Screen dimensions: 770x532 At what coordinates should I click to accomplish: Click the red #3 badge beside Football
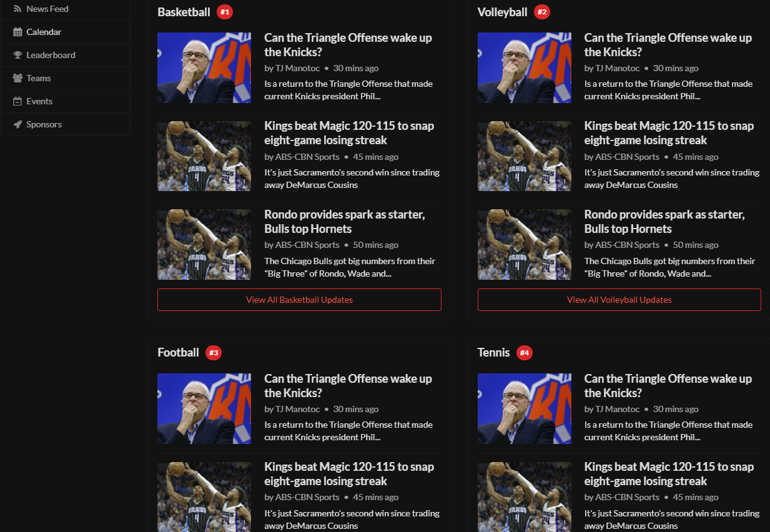pos(214,353)
